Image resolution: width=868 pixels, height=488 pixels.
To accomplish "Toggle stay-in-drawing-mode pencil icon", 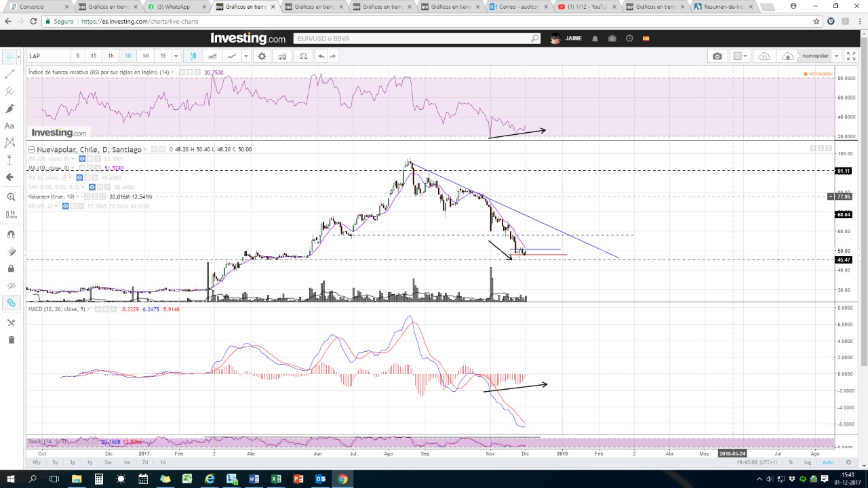I will pos(10,251).
